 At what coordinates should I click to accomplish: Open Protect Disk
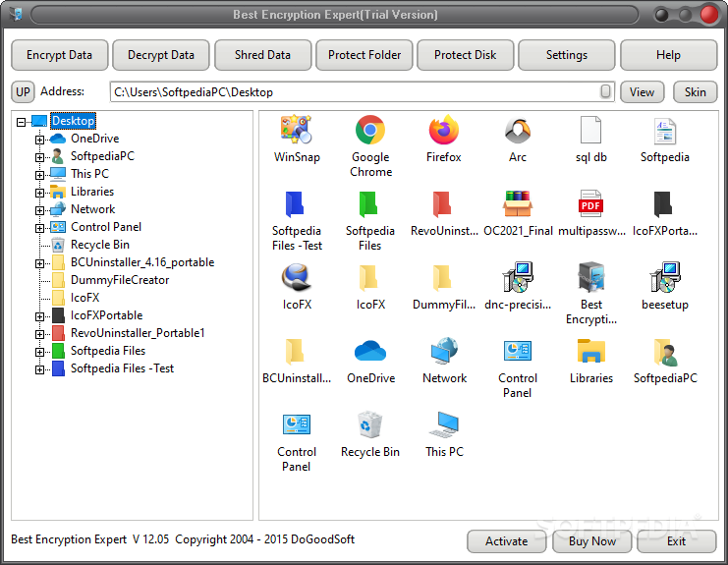(x=466, y=55)
